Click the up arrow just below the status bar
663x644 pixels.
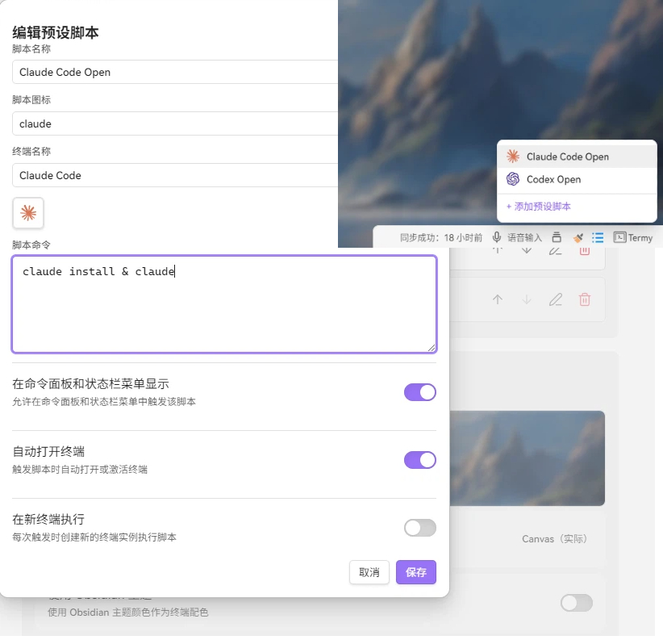point(498,250)
